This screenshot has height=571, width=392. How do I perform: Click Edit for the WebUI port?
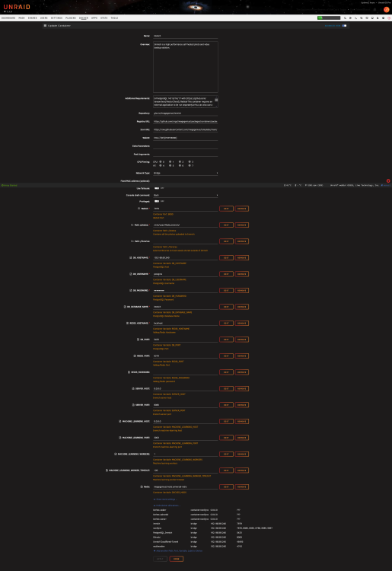click(x=226, y=209)
